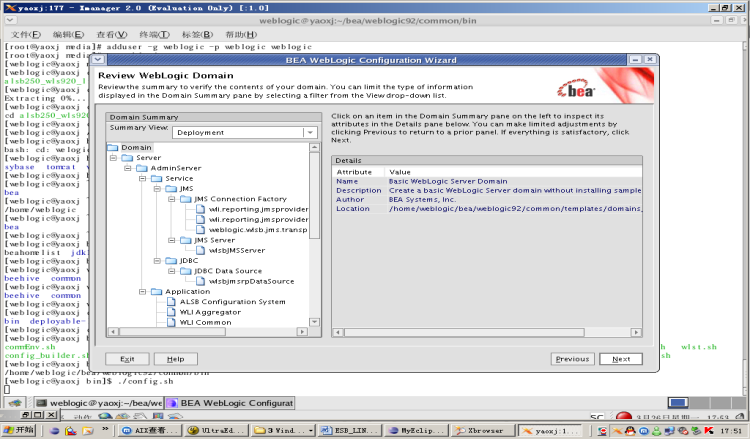Click the JMS folder icon
The height and width of the screenshot is (439, 750).
pyautogui.click(x=171, y=188)
